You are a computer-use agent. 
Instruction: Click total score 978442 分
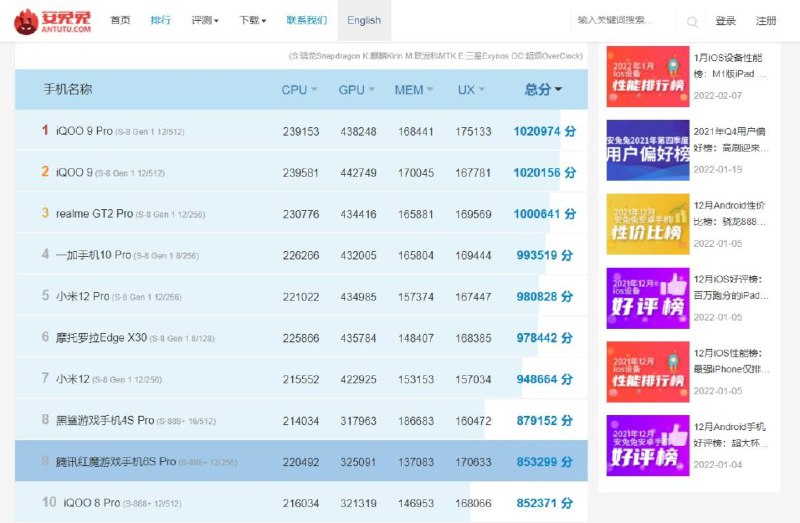click(x=544, y=338)
